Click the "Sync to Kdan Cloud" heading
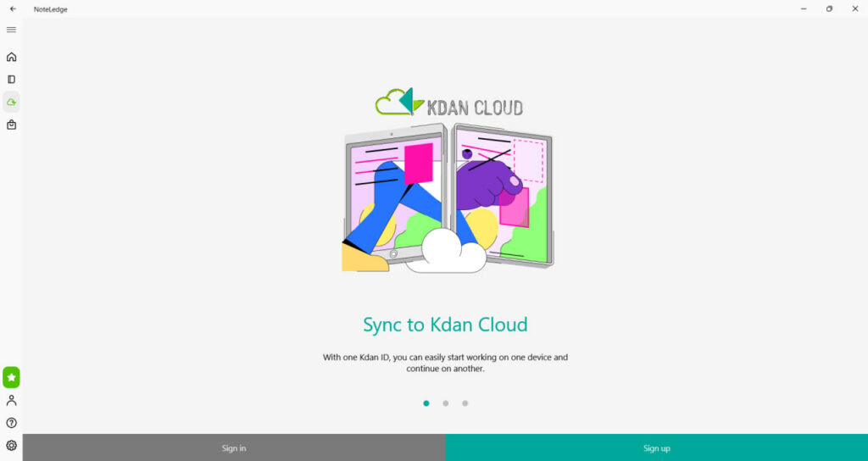This screenshot has height=461, width=868. [x=445, y=325]
